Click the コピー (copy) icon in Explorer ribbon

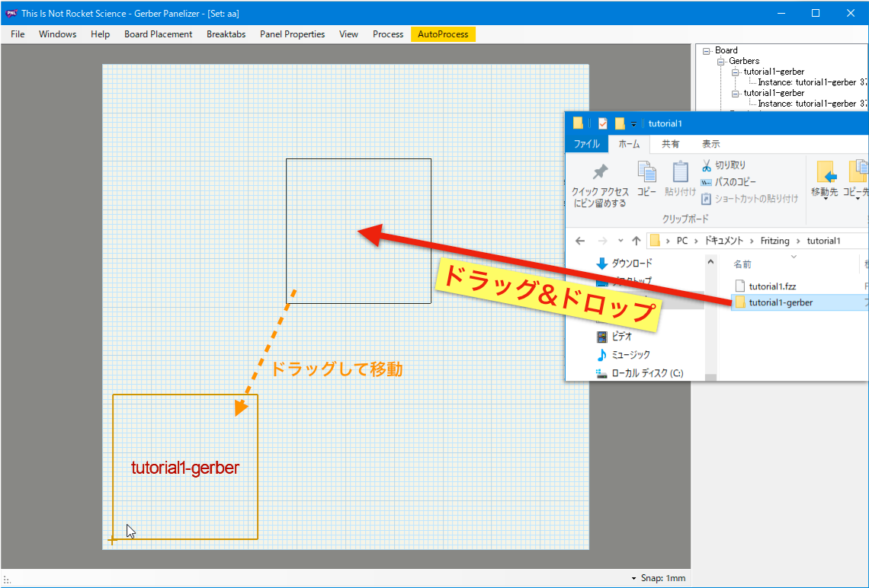(646, 171)
